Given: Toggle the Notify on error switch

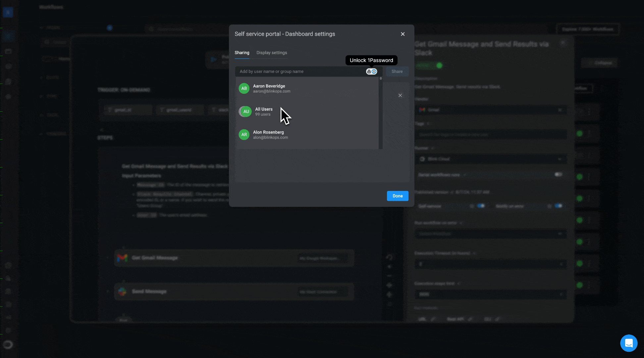Looking at the screenshot, I should click(x=559, y=206).
